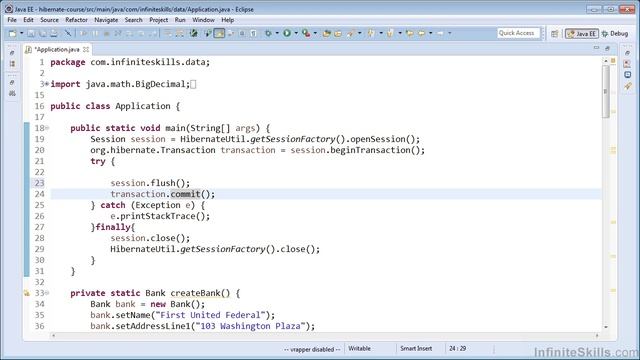Click the Last Edit Location icon
This screenshot has width=640, height=360.
[x=409, y=33]
